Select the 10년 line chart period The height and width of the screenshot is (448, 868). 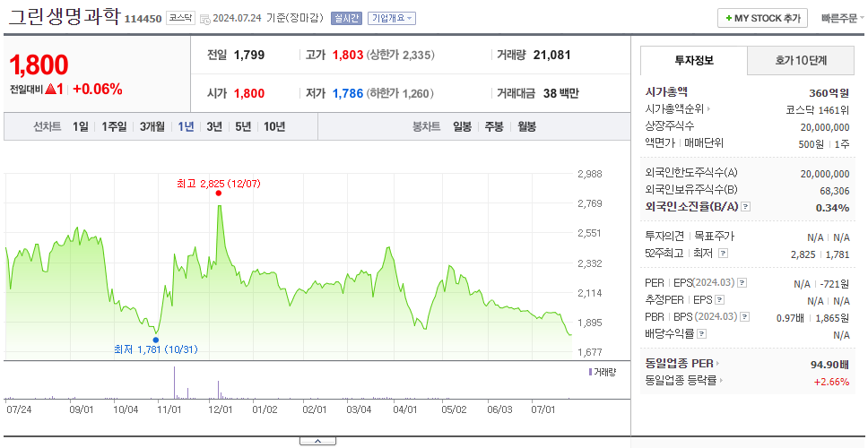(274, 126)
